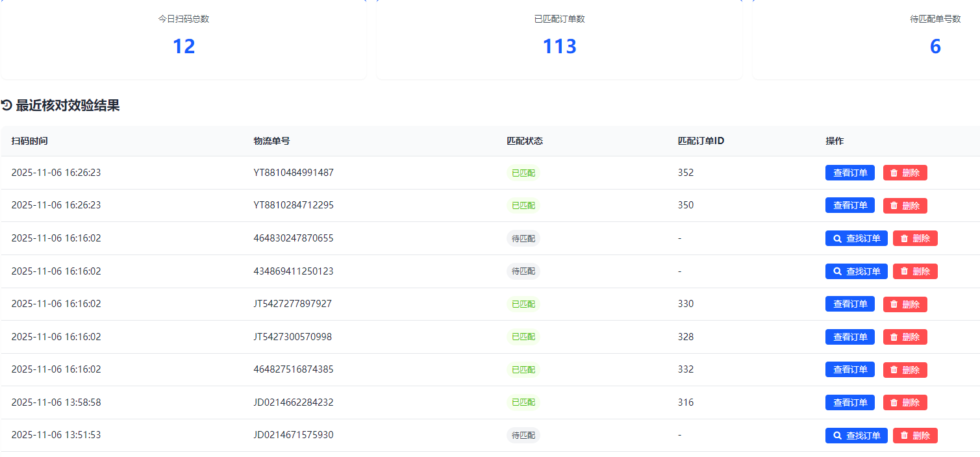The height and width of the screenshot is (457, 980).
Task: Click the 待匹配 status tag for JD0214671575930
Action: click(523, 436)
